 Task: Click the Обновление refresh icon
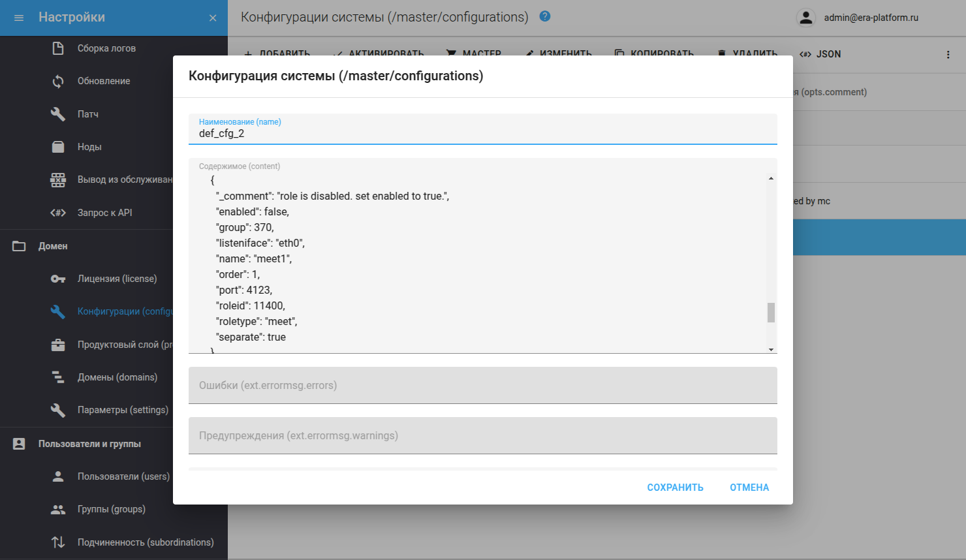tap(59, 80)
